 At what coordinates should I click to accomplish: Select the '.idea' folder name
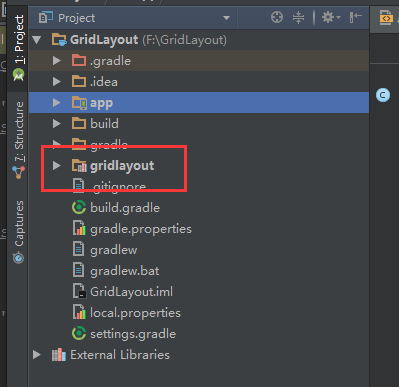(104, 82)
